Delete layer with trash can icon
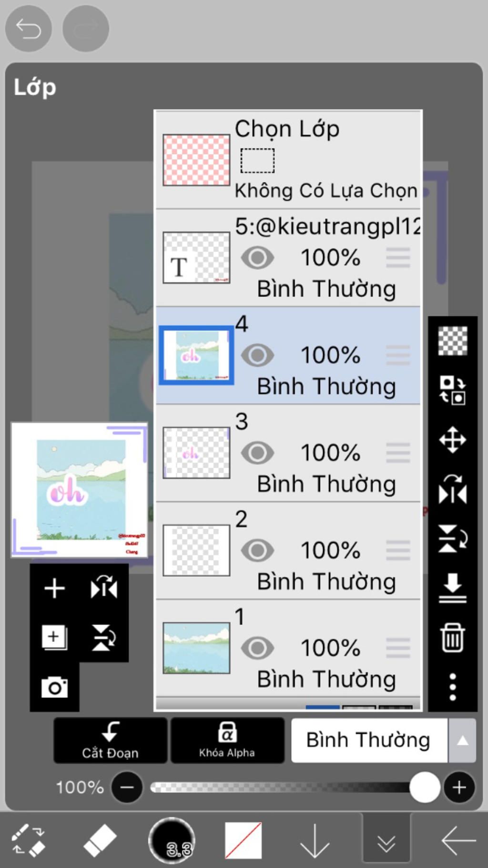 click(x=452, y=637)
